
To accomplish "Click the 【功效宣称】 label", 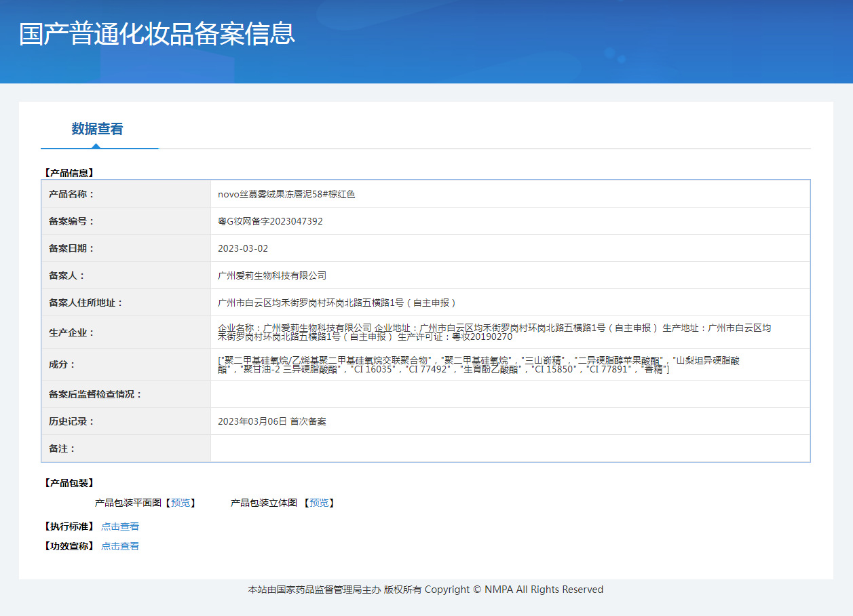I will (x=69, y=546).
